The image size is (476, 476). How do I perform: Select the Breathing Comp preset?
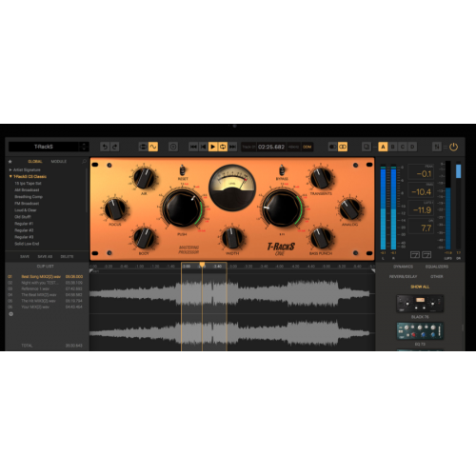29,197
